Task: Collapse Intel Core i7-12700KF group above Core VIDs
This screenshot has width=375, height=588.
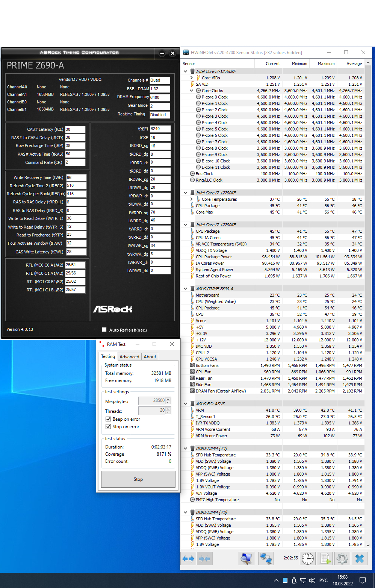Action: click(186, 71)
